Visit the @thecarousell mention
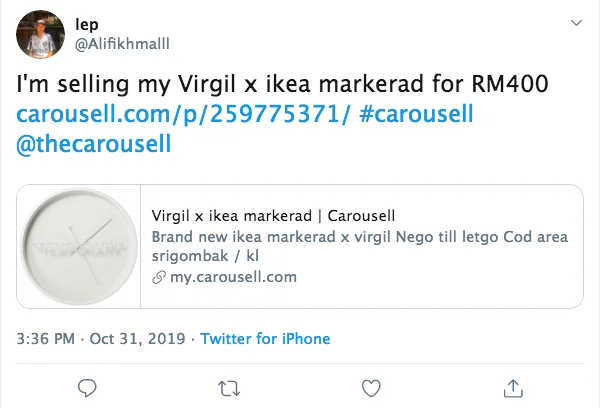The height and width of the screenshot is (408, 600). 94,144
